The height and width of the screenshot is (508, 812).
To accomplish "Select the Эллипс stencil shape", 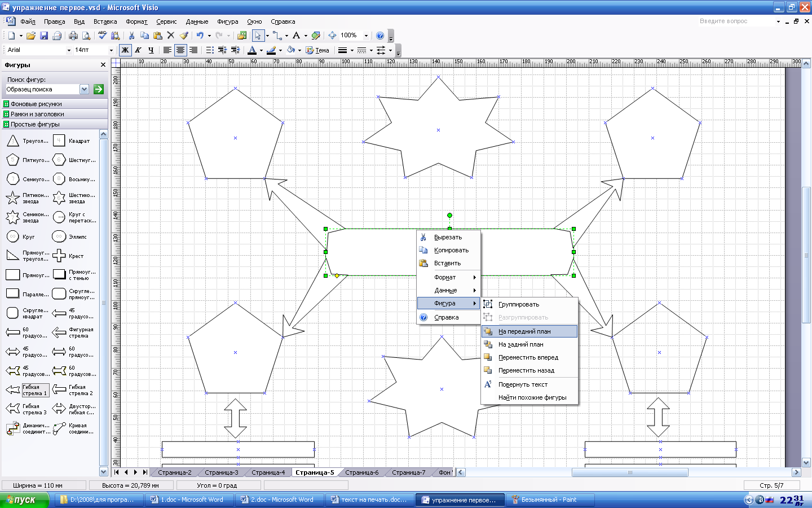I will coord(70,237).
